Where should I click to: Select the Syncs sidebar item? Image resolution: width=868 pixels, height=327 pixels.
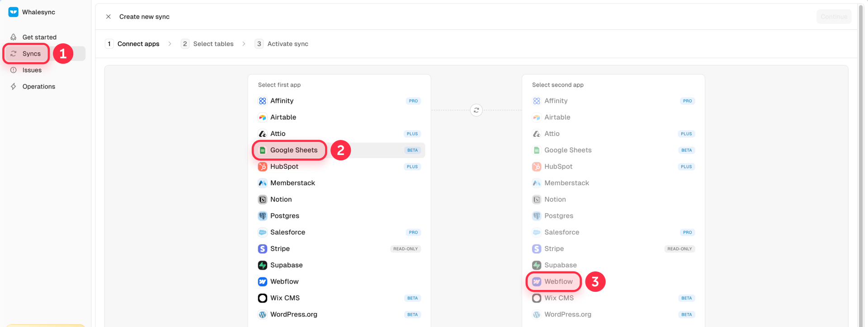coord(44,53)
